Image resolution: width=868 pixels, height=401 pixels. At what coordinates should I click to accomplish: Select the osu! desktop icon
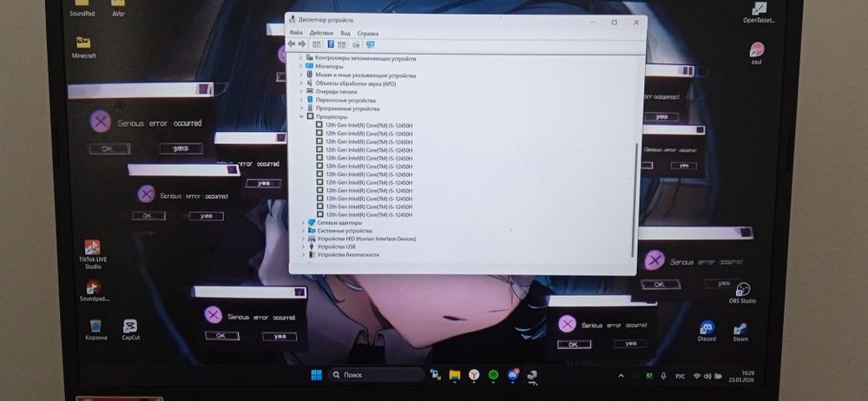point(757,54)
